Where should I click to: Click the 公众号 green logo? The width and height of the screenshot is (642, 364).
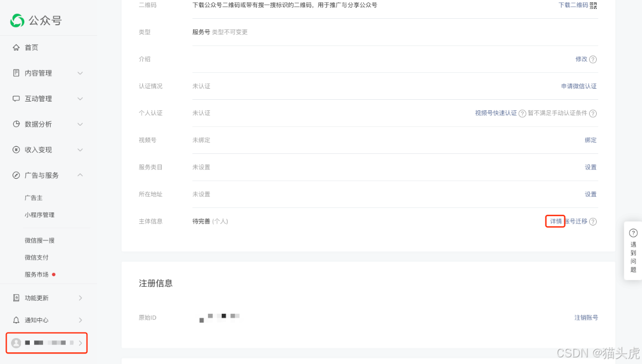pyautogui.click(x=17, y=20)
